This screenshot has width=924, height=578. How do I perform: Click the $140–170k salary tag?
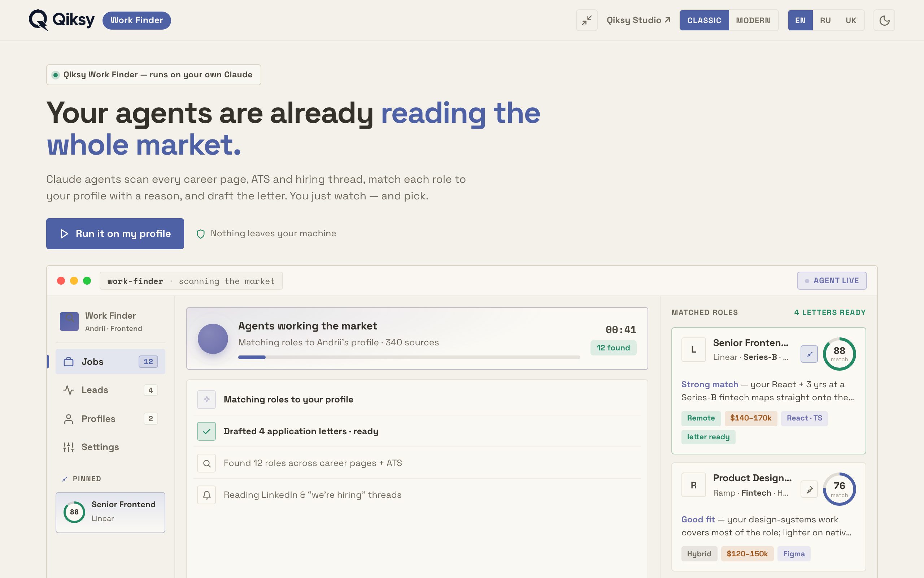point(751,418)
